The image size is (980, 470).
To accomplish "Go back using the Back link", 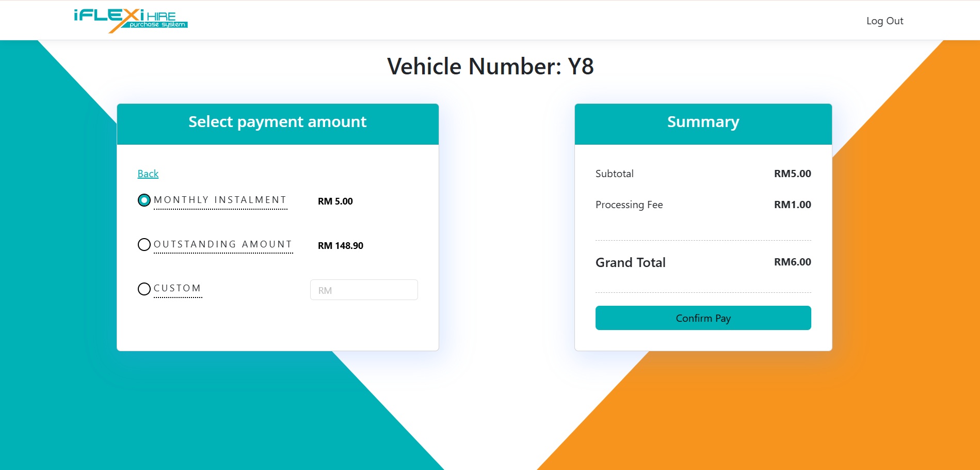I will pyautogui.click(x=148, y=174).
